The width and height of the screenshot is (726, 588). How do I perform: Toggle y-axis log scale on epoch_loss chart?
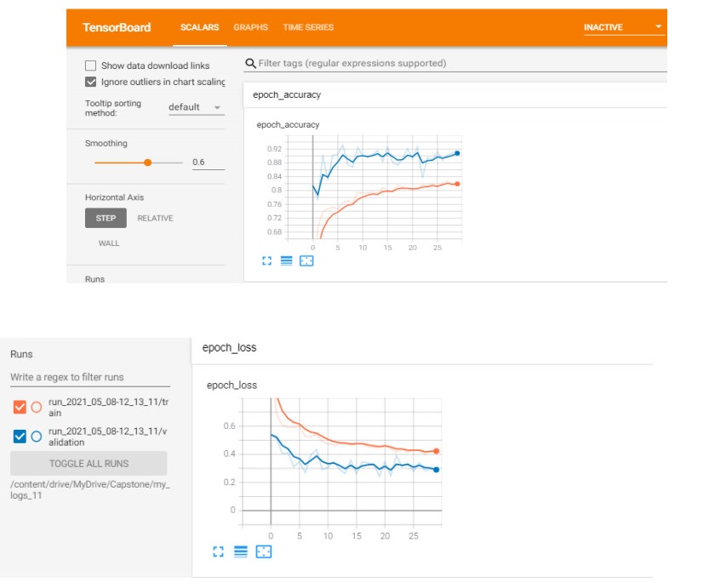[240, 552]
